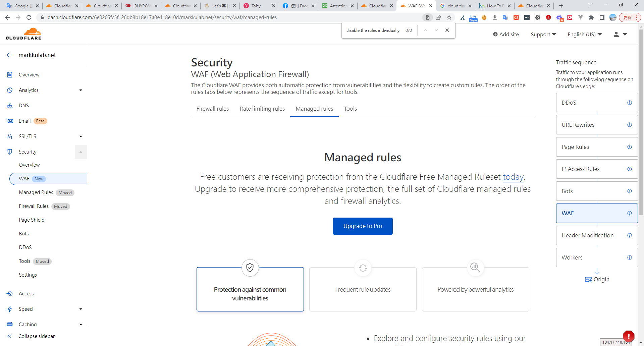Click the DNS icon in the sidebar

coord(10,106)
